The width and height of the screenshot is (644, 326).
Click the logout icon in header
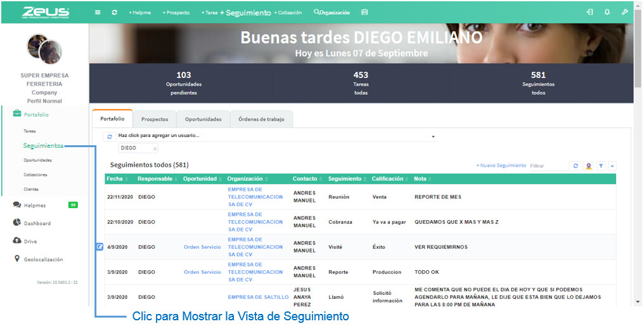click(x=589, y=12)
